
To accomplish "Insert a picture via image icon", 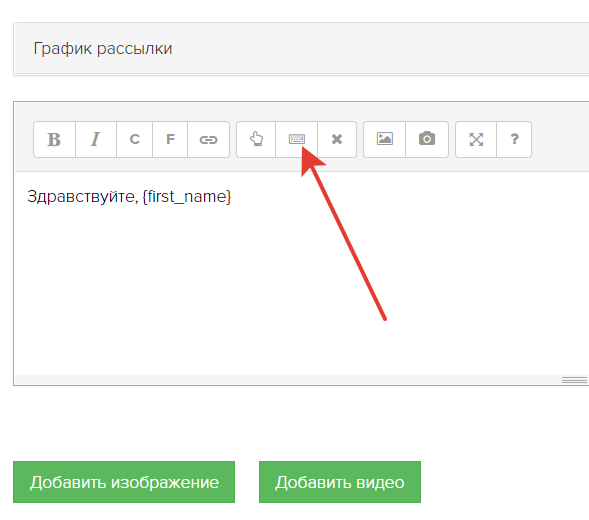I will point(385,139).
